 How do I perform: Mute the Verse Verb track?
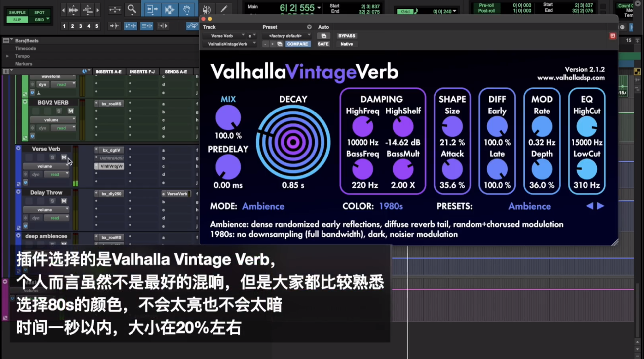click(x=64, y=157)
